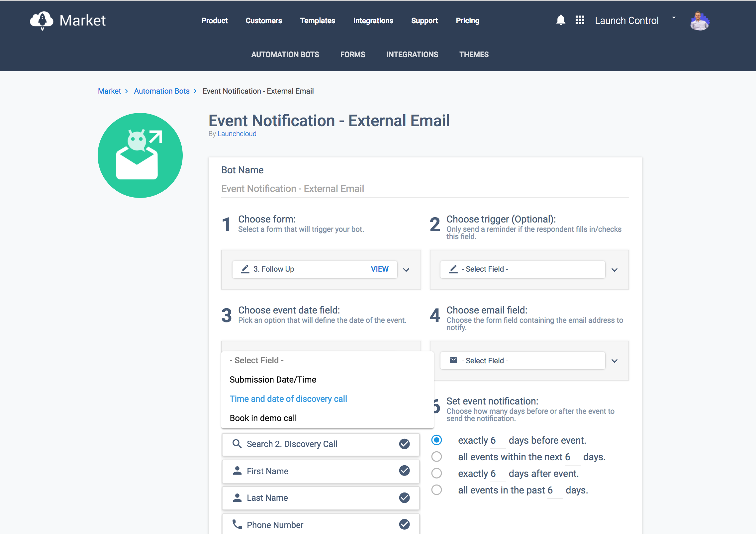Toggle the Last Name checkmark

click(404, 497)
